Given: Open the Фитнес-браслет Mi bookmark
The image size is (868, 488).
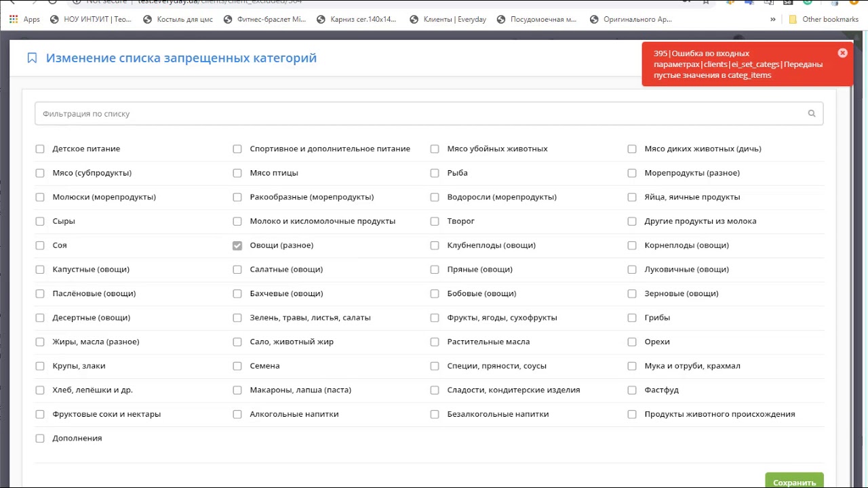Looking at the screenshot, I should point(264,20).
